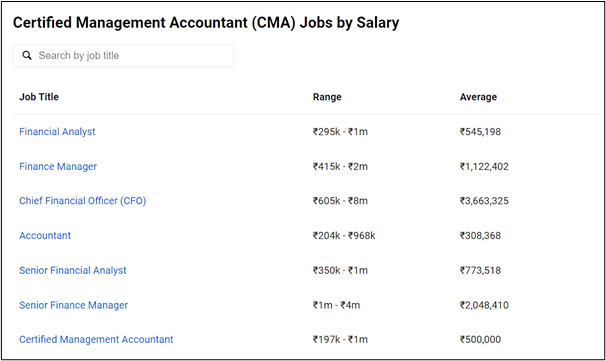This screenshot has width=606, height=361.
Task: Select the Accountant job link
Action: coord(45,236)
